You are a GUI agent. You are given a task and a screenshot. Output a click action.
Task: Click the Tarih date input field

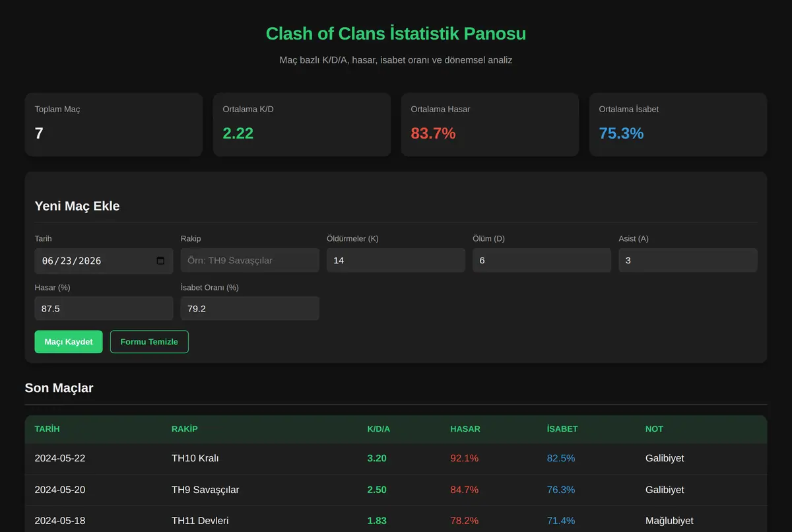(104, 261)
